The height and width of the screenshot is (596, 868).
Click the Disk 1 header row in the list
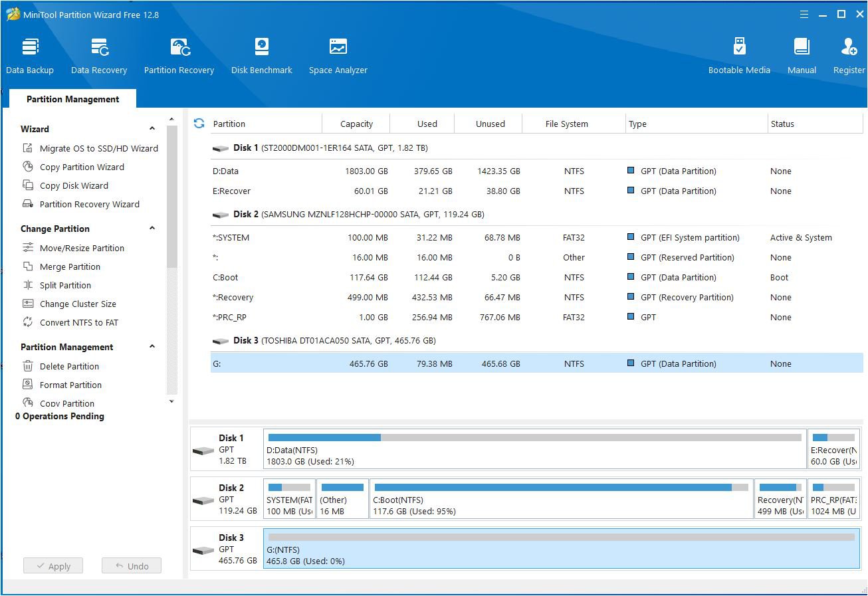536,148
